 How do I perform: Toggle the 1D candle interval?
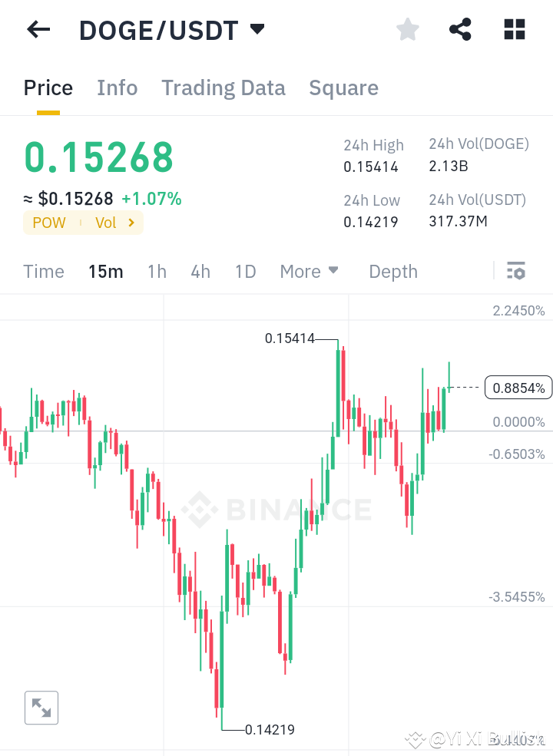[245, 271]
